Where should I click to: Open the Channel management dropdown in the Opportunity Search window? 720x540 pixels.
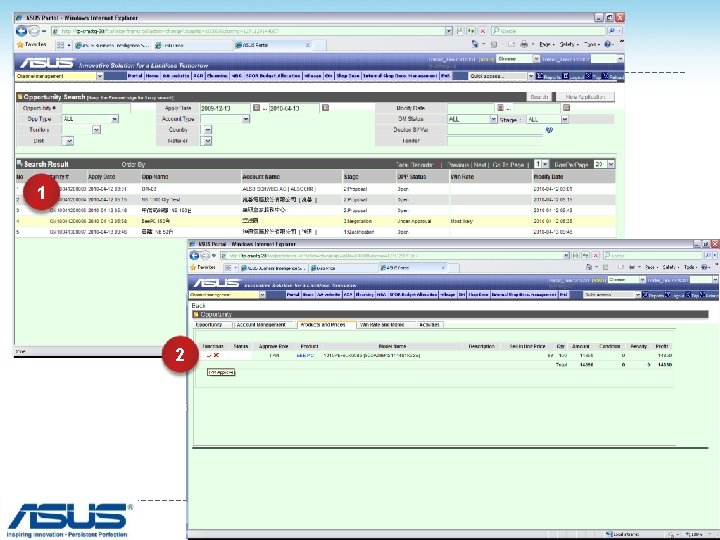pos(100,76)
